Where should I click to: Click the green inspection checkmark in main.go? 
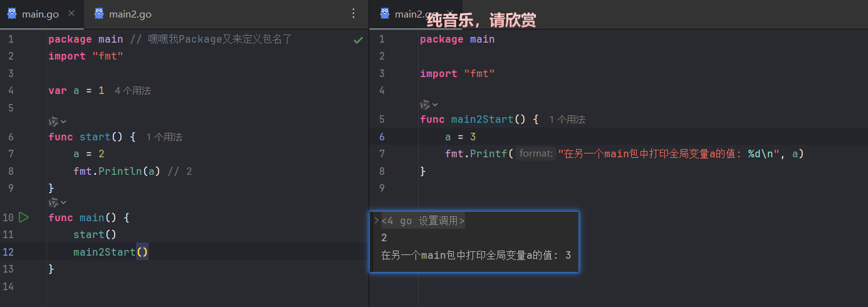click(x=358, y=39)
